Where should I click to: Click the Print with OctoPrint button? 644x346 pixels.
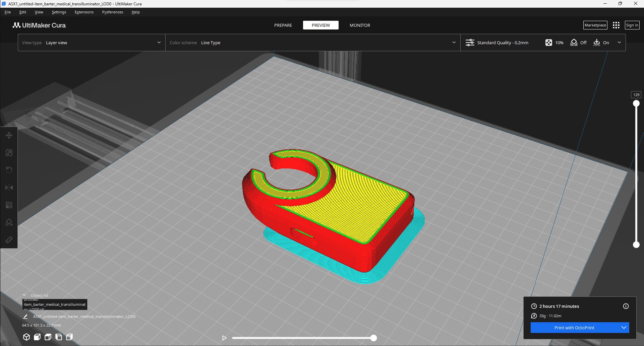click(575, 328)
